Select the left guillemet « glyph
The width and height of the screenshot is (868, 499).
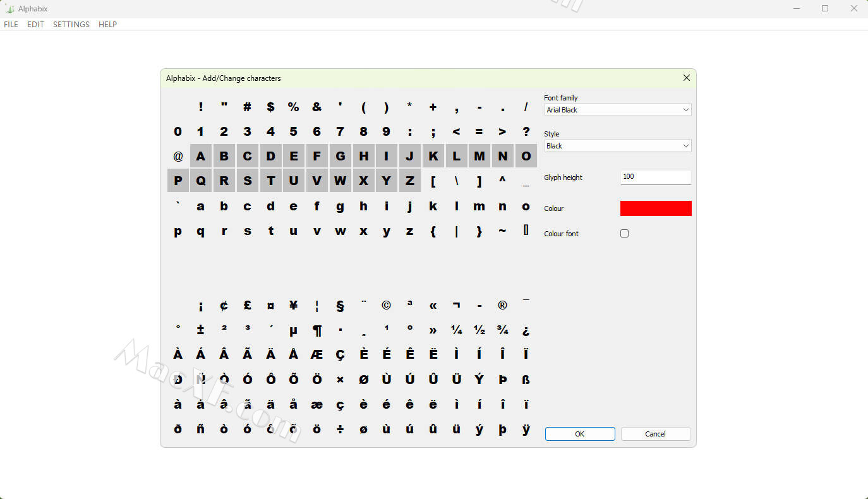coord(433,305)
